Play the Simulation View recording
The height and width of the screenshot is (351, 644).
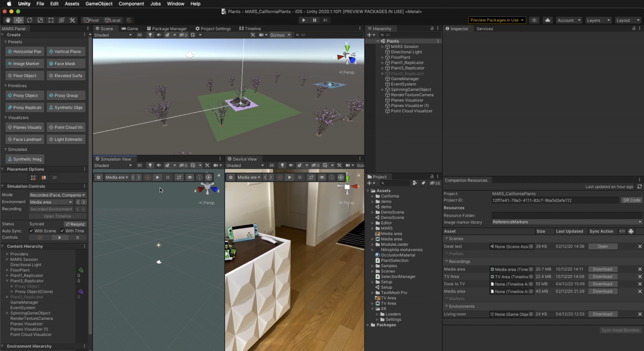pos(157,177)
